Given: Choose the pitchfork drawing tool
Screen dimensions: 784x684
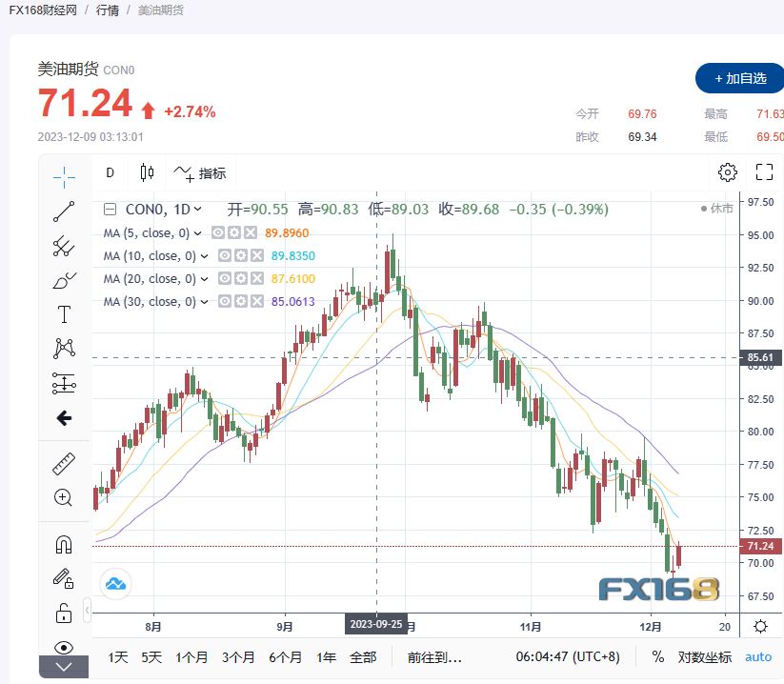Looking at the screenshot, I should click(x=64, y=246).
